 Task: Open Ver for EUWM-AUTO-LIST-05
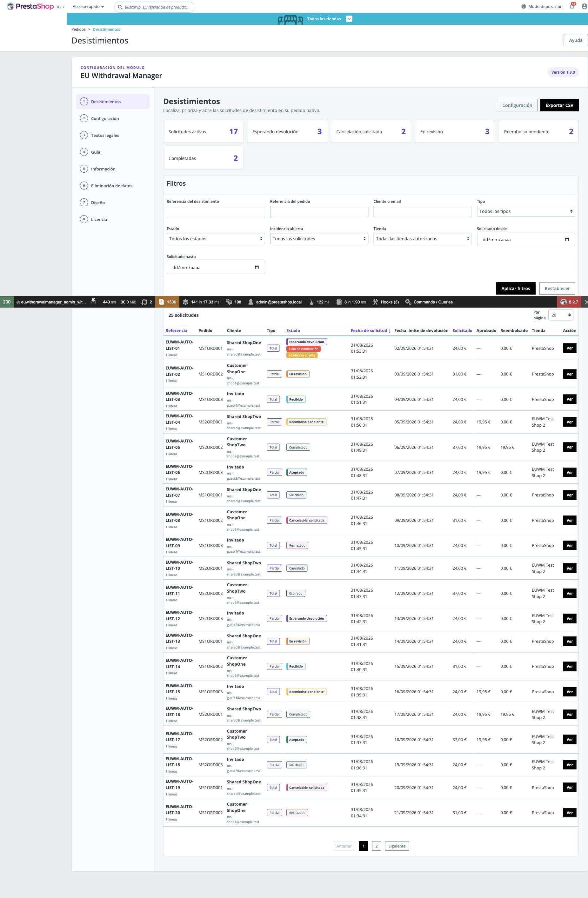pyautogui.click(x=570, y=447)
